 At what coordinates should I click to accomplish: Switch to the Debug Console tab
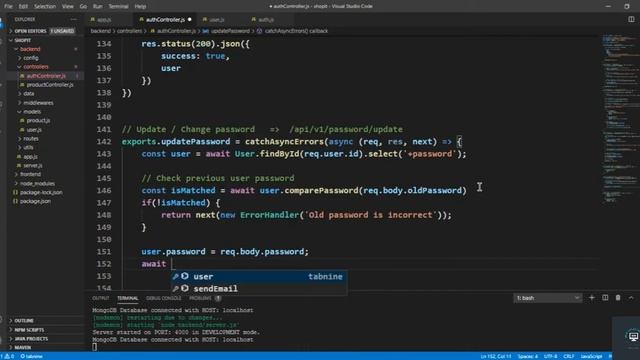(x=163, y=298)
